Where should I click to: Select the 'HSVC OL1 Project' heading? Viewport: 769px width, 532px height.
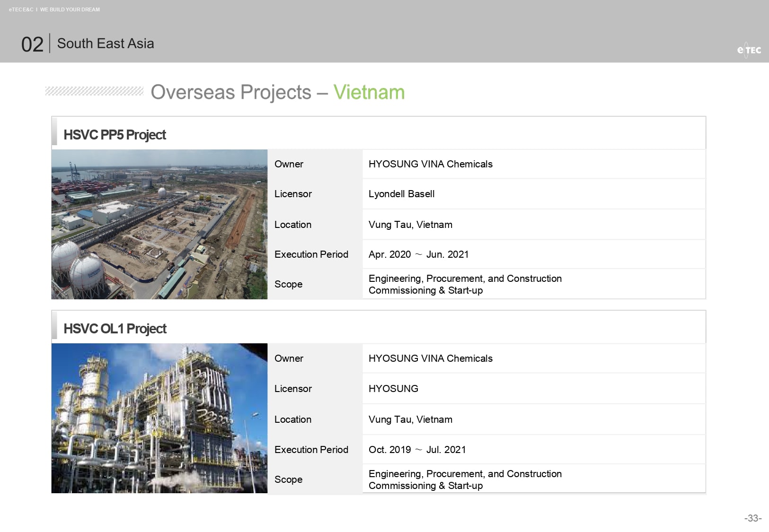(x=115, y=329)
